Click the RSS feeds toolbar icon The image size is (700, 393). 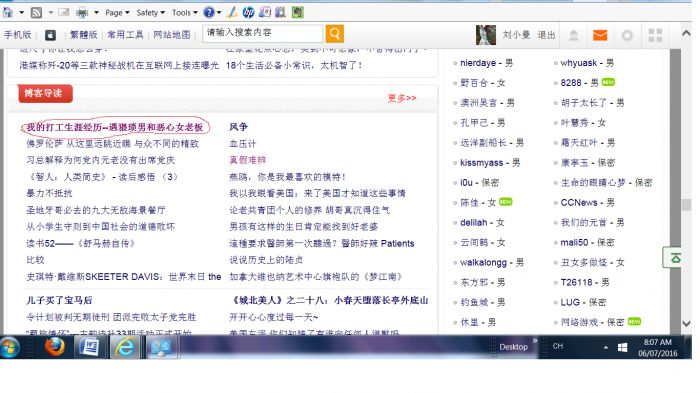[x=36, y=13]
